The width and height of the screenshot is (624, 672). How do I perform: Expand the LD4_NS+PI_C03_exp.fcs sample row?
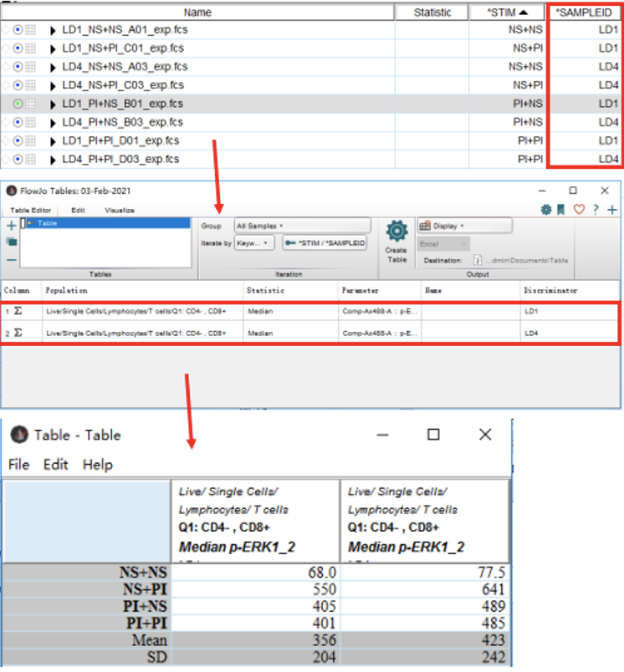[x=53, y=85]
